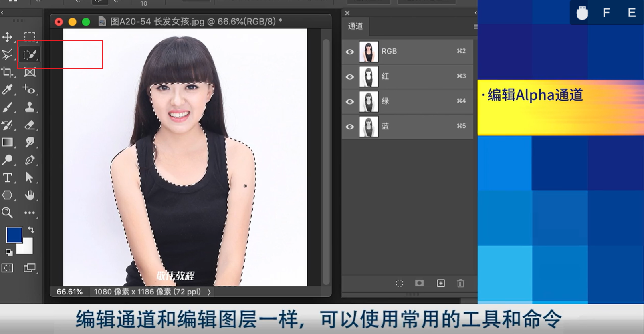This screenshot has height=334, width=644.
Task: Select the History Brush tool
Action: coord(7,125)
